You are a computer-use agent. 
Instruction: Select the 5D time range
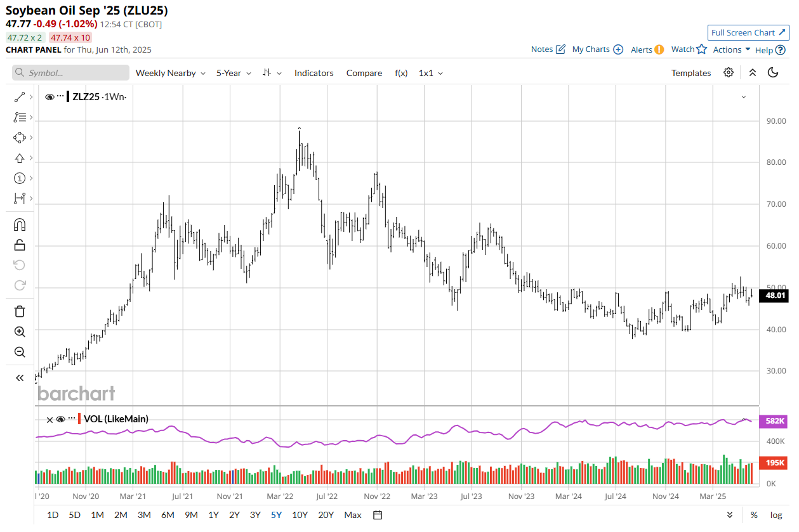tap(74, 515)
